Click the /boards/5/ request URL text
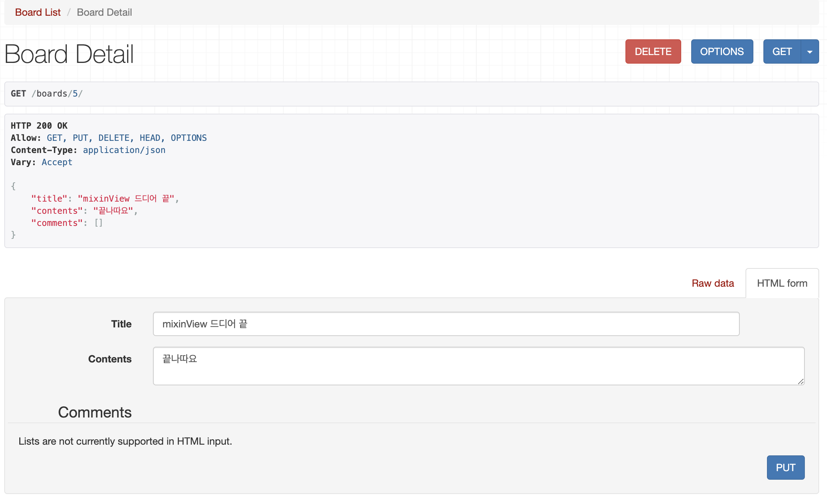 pos(57,94)
